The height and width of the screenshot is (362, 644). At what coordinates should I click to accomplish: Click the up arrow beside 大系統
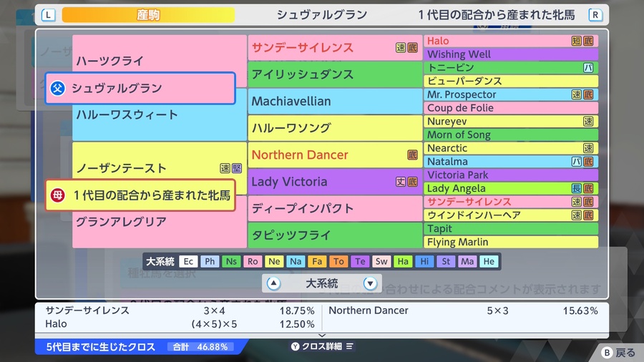[x=273, y=283]
